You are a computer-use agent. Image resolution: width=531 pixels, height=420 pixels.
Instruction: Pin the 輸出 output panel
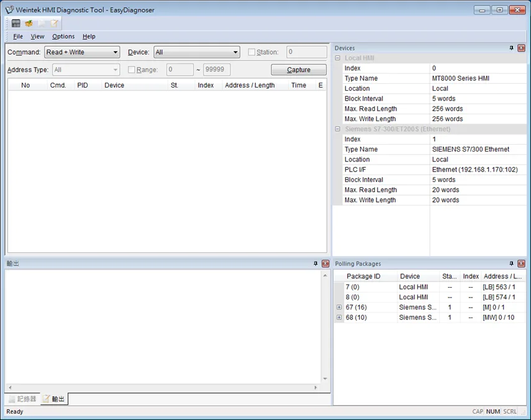[x=315, y=263]
